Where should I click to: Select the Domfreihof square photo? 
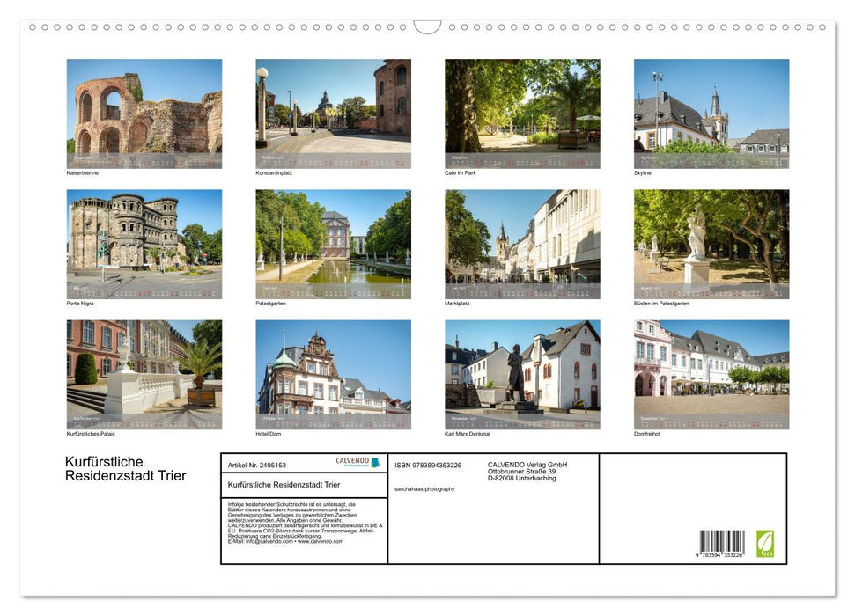pyautogui.click(x=711, y=375)
